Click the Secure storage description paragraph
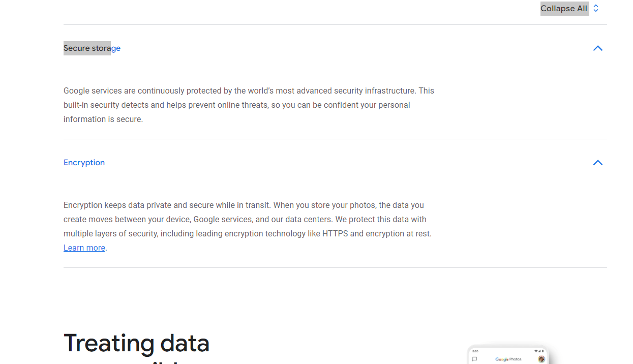This screenshot has height=364, width=633. click(249, 105)
